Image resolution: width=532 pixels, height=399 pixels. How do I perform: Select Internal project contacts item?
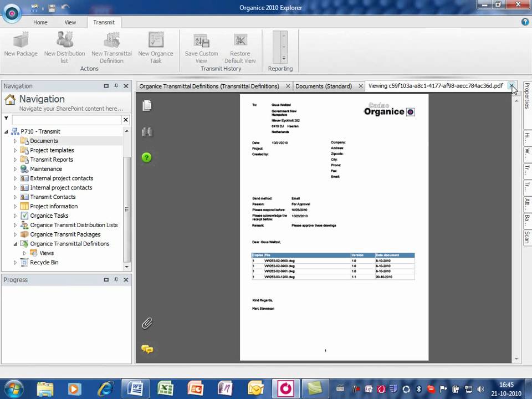click(61, 188)
